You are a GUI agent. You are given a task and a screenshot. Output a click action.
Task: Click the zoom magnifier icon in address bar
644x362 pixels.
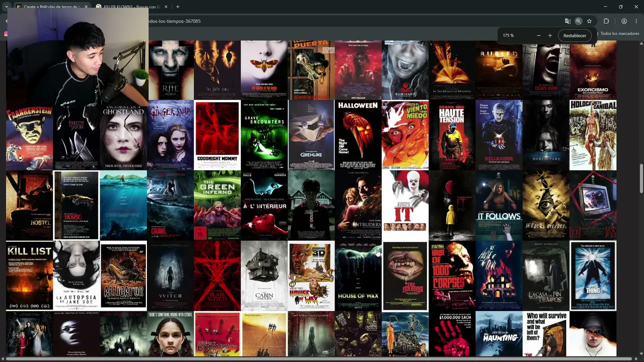coord(579,21)
